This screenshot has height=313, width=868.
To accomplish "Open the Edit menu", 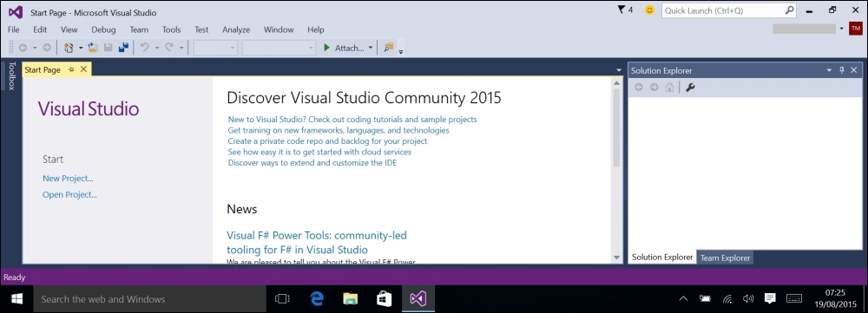I will (40, 29).
